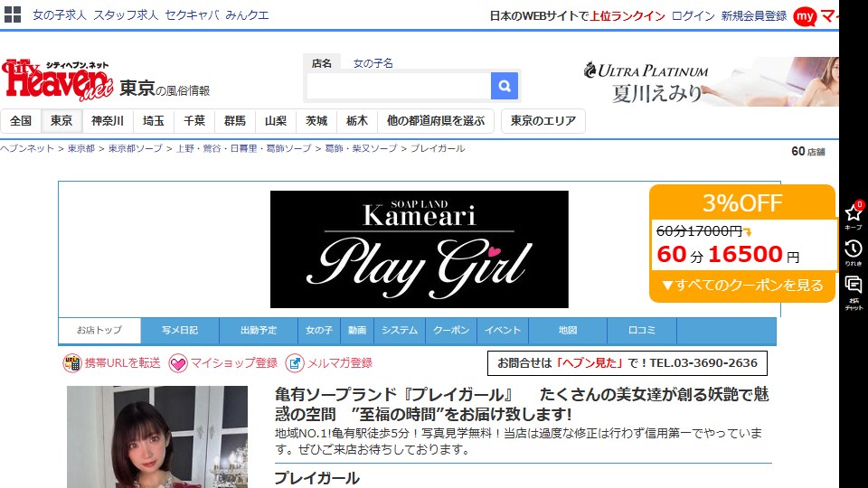
Task: Click the ヘブンネット breadcrumb link
Action: point(27,148)
